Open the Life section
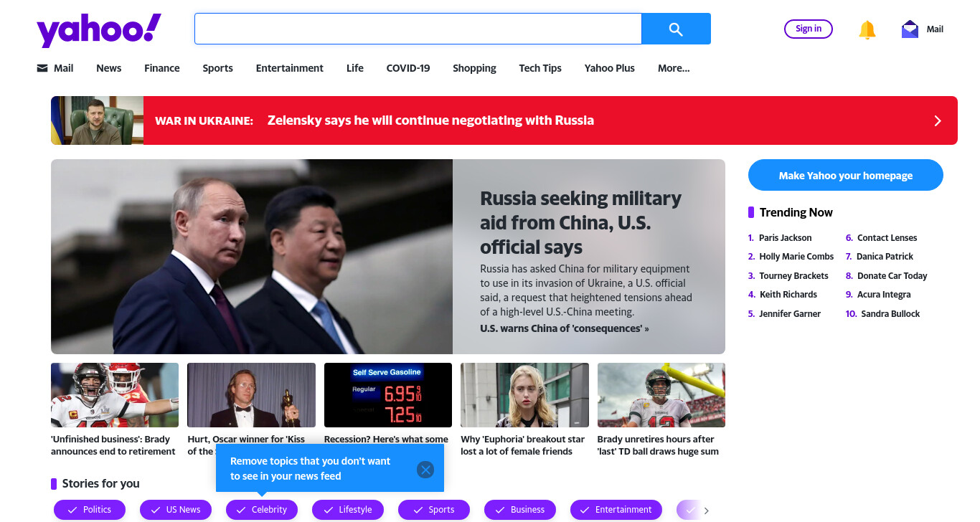The image size is (980, 522). point(355,68)
